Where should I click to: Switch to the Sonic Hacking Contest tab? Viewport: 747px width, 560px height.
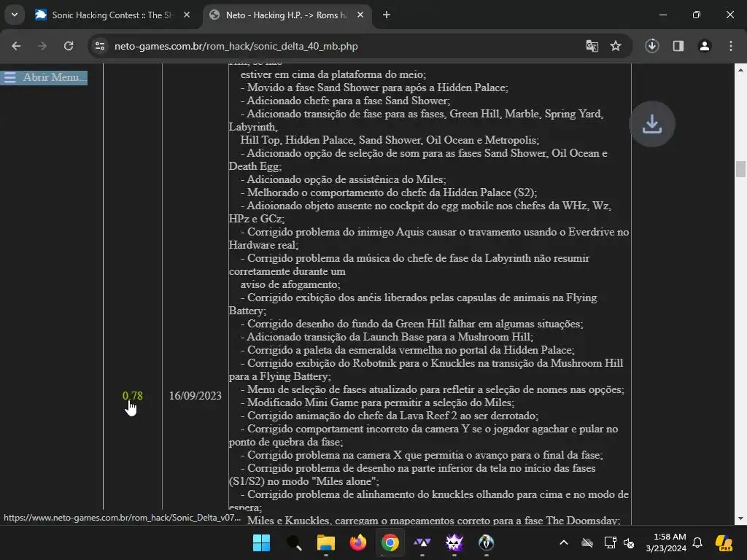[x=113, y=15]
